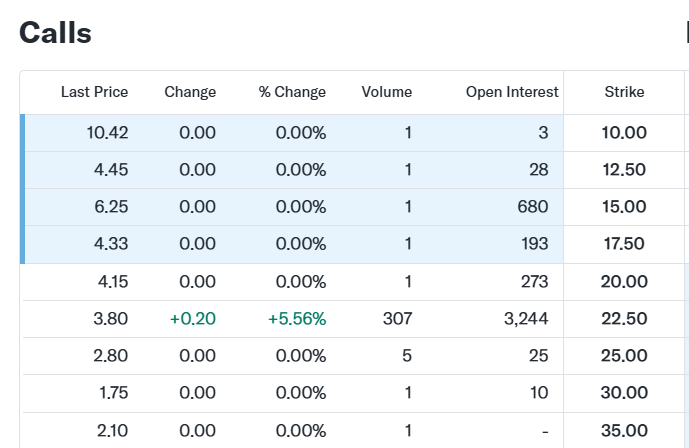Click the dash open interest for 35.00 strike

click(545, 432)
